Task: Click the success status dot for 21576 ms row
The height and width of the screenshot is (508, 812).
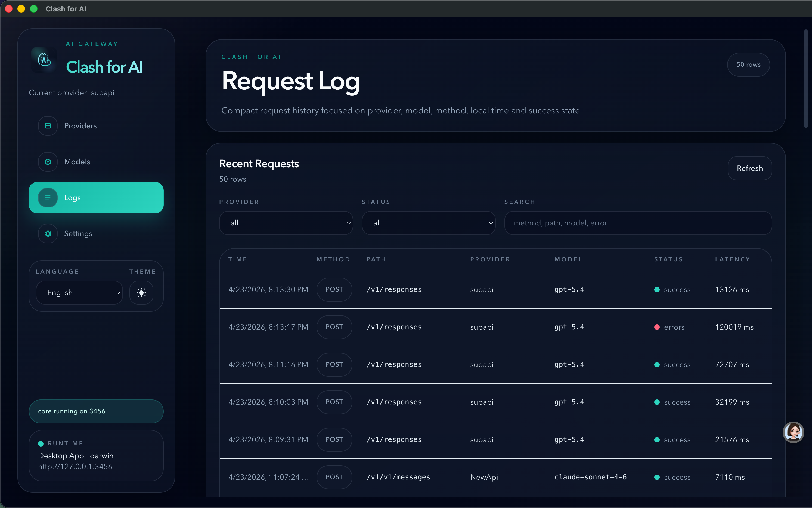Action: 657,440
